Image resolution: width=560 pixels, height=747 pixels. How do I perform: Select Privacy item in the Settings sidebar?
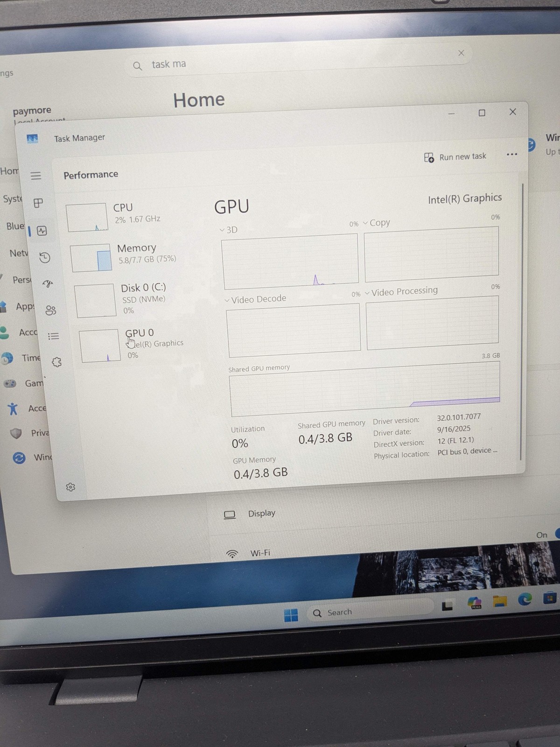click(30, 433)
